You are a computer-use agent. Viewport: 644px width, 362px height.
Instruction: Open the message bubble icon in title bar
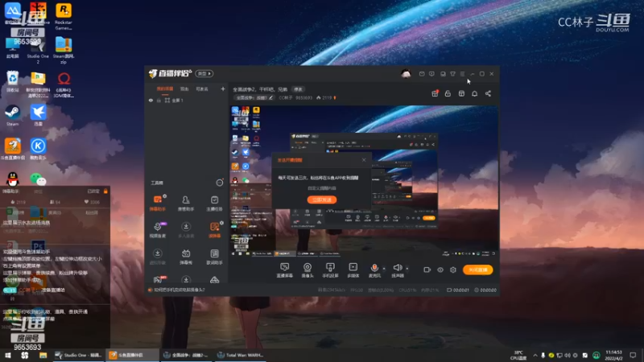coord(431,74)
